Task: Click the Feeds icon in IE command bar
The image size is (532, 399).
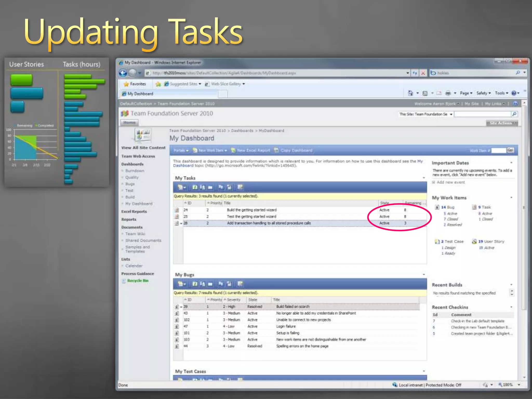Action: [425, 93]
